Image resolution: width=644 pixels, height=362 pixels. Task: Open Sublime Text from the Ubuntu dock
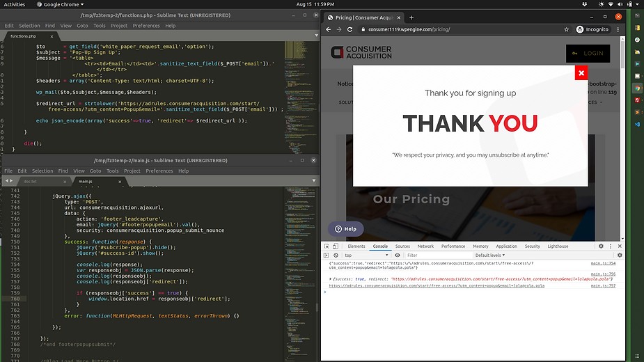click(x=638, y=112)
